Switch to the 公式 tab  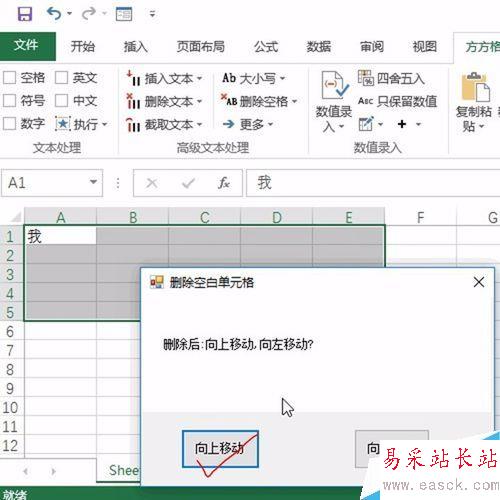click(x=266, y=46)
